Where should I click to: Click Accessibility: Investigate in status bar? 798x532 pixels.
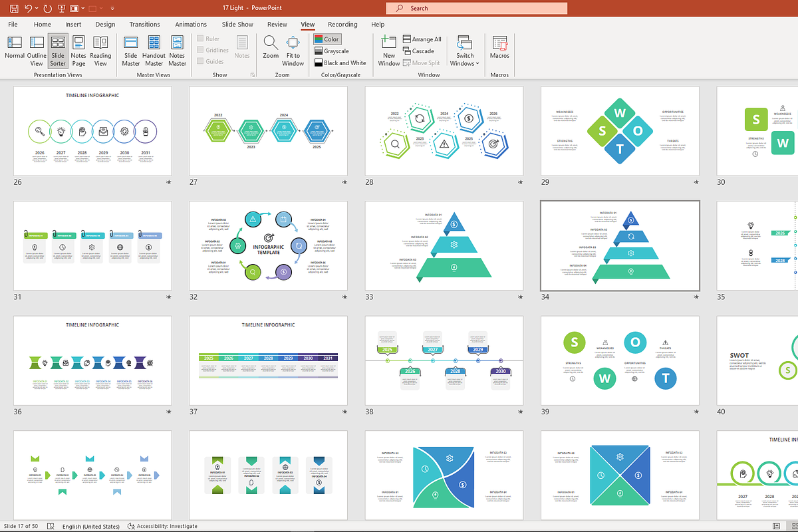click(x=162, y=526)
